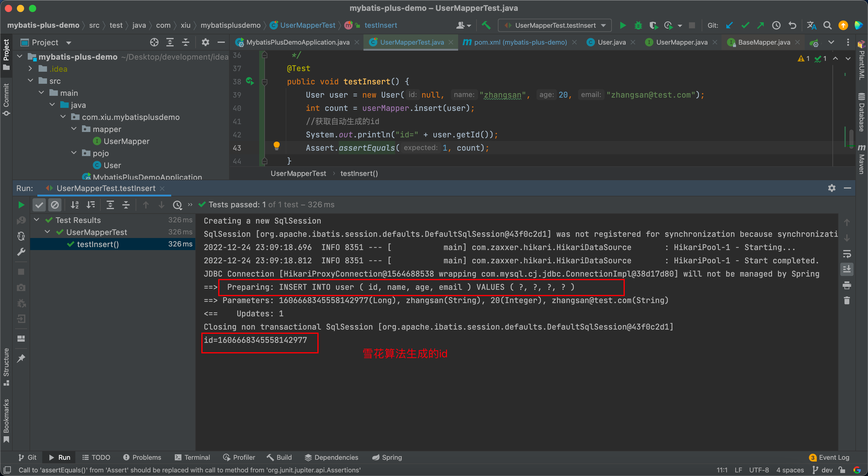The width and height of the screenshot is (868, 476).
Task: Open run configuration dropdown UserMapperTest.testInsert
Action: click(x=555, y=25)
